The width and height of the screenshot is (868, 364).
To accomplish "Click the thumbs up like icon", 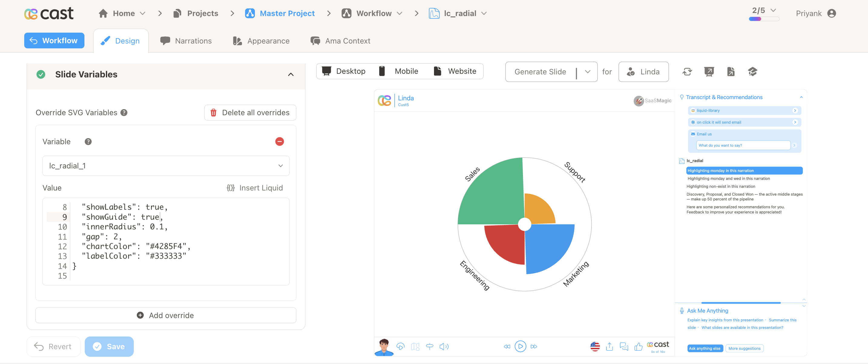I will coord(638,346).
